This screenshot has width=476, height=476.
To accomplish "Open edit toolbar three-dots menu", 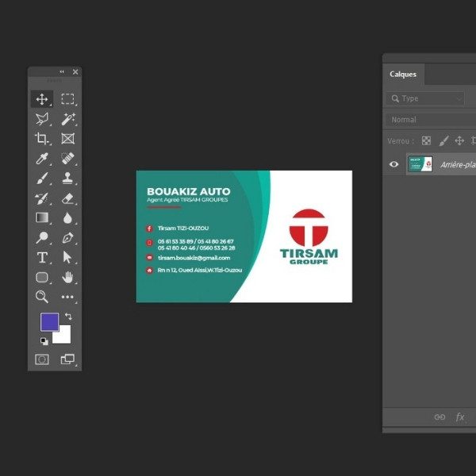I will (x=67, y=297).
